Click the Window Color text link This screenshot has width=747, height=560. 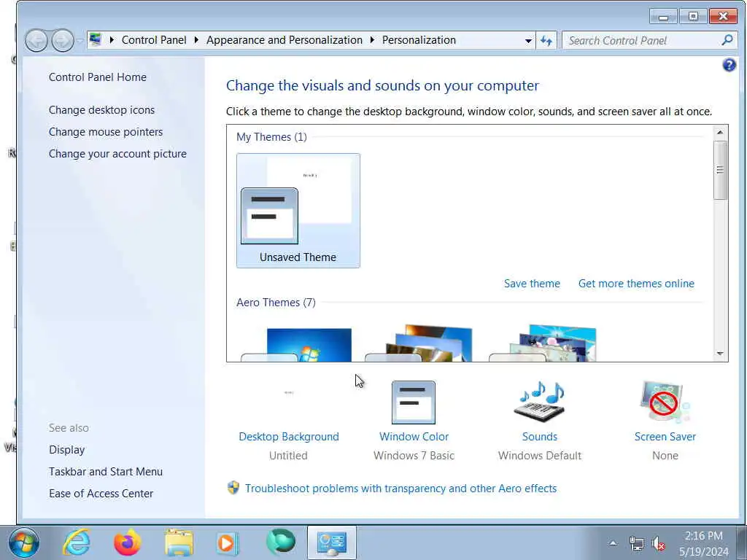click(x=414, y=437)
